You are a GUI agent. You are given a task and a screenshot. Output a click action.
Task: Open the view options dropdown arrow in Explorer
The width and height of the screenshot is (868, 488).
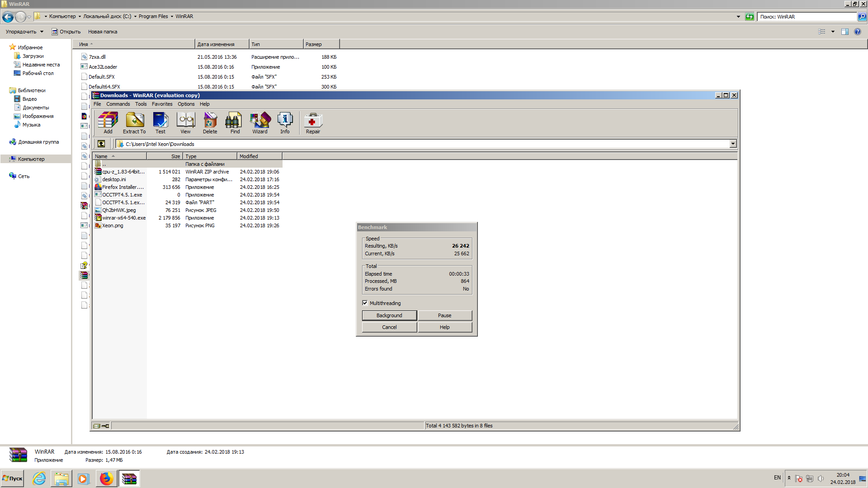tap(833, 32)
